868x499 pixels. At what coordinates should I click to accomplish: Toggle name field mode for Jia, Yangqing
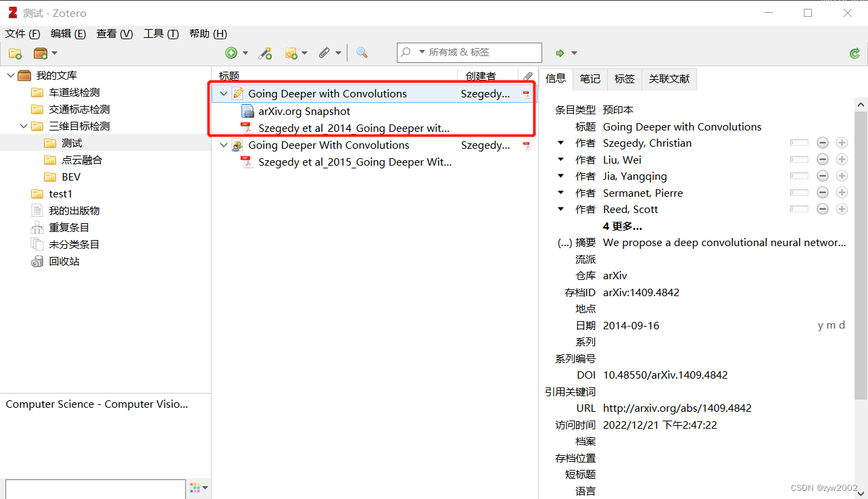(x=799, y=176)
